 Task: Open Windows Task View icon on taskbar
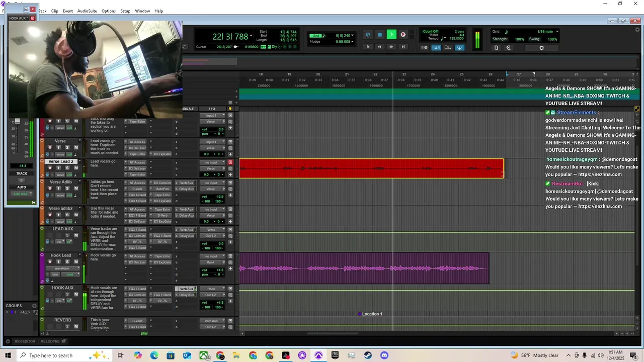click(121, 355)
